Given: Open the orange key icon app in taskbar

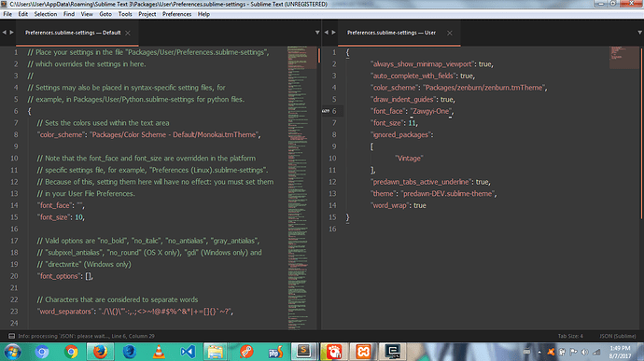Looking at the screenshot, I should pos(246,352).
